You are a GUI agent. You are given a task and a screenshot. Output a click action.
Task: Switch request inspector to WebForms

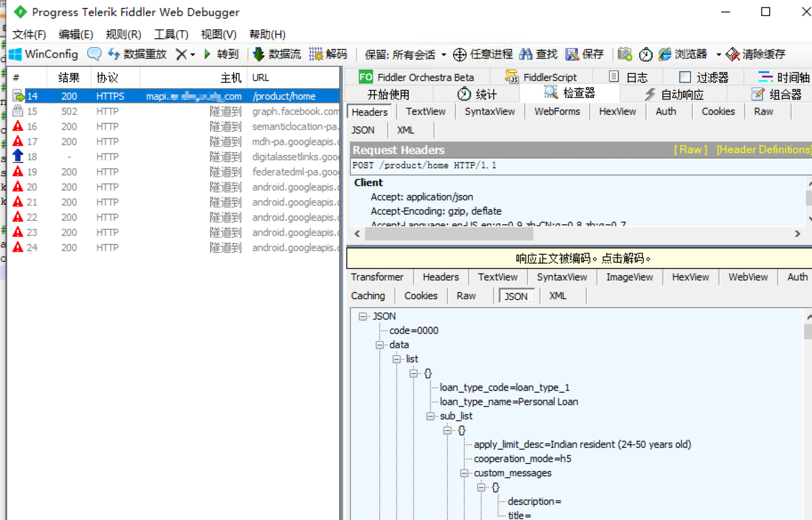pyautogui.click(x=557, y=111)
